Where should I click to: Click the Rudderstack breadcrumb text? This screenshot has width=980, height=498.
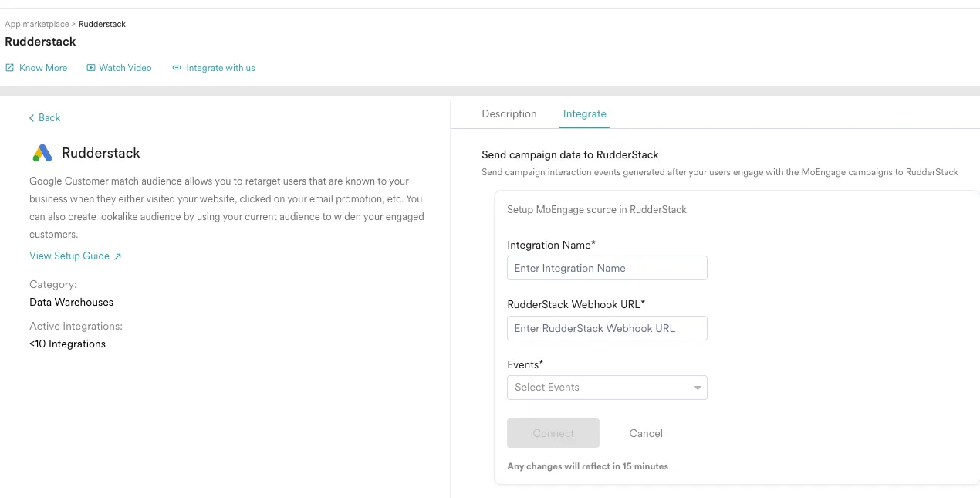102,24
